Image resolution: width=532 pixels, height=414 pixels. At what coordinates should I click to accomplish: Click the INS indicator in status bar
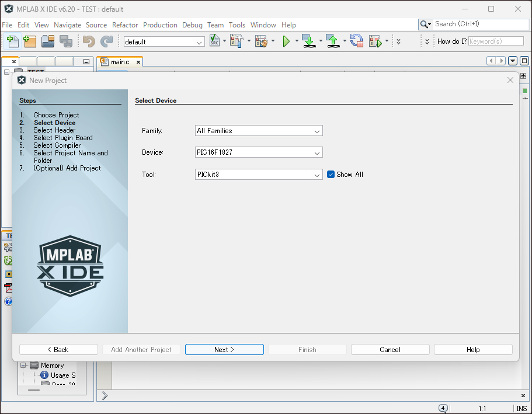[x=521, y=409]
